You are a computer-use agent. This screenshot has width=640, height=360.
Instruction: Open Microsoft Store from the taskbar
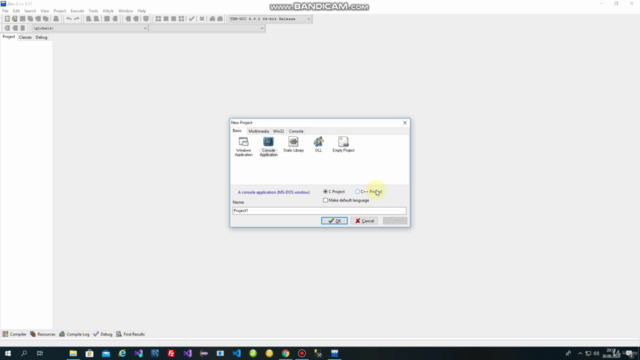(89, 353)
